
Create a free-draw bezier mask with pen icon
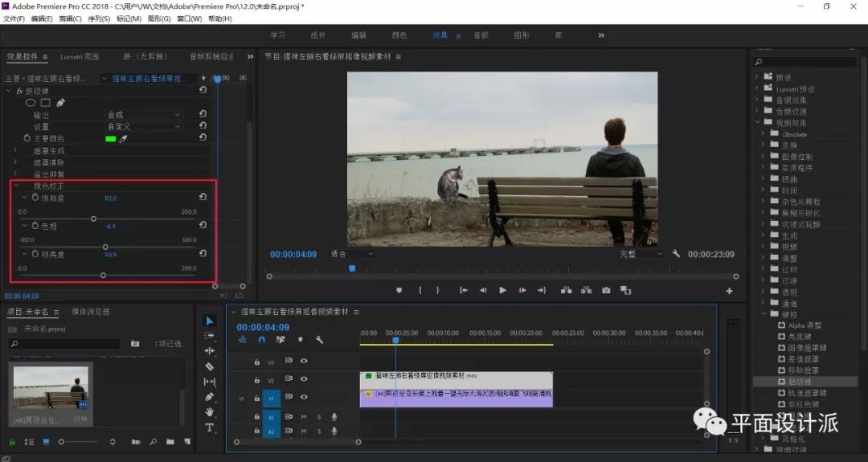[60, 103]
